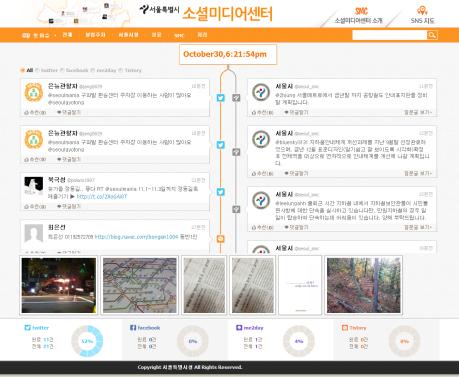This screenshot has height=377, width=459.
Task: Click the me2day percentage donut chart
Action: tap(299, 341)
